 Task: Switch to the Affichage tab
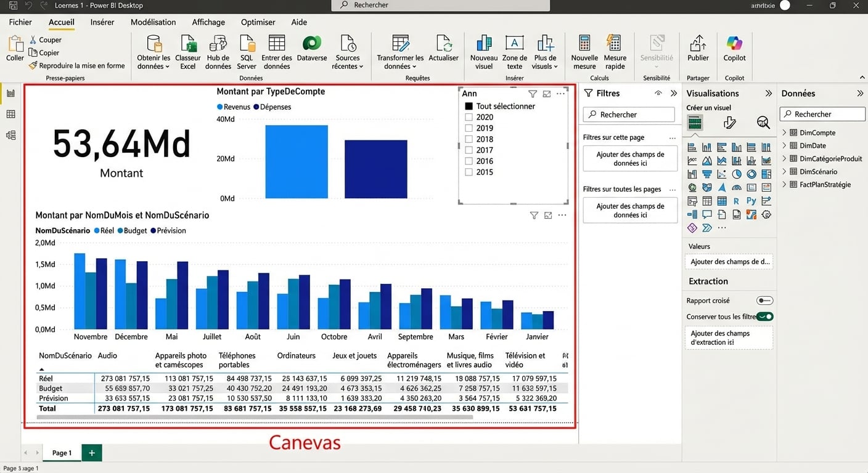[x=208, y=22]
